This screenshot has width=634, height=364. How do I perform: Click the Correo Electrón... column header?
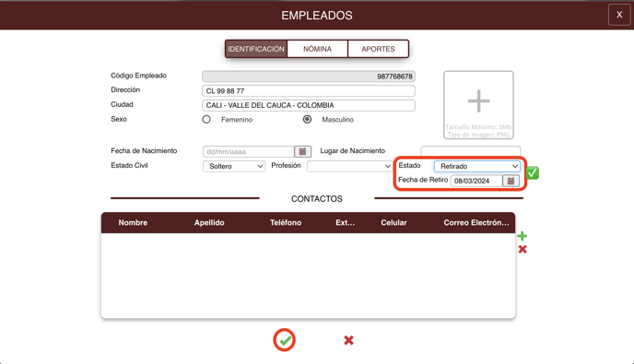coord(476,223)
